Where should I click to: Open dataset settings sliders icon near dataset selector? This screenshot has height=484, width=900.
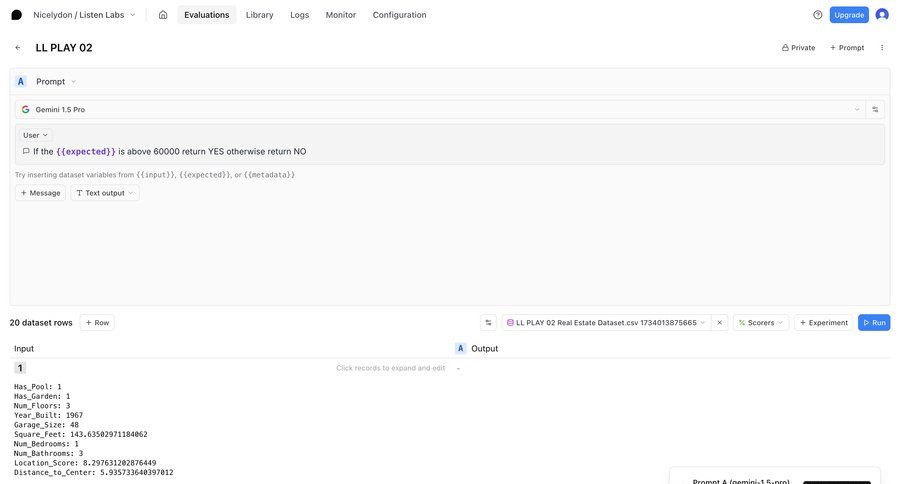[x=488, y=323]
